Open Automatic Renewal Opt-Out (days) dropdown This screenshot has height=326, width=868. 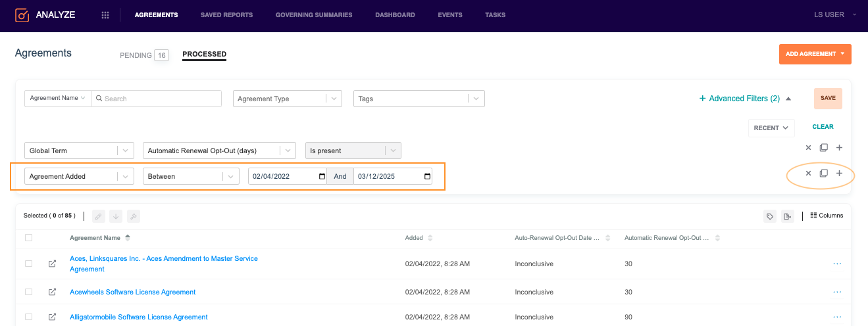(219, 151)
